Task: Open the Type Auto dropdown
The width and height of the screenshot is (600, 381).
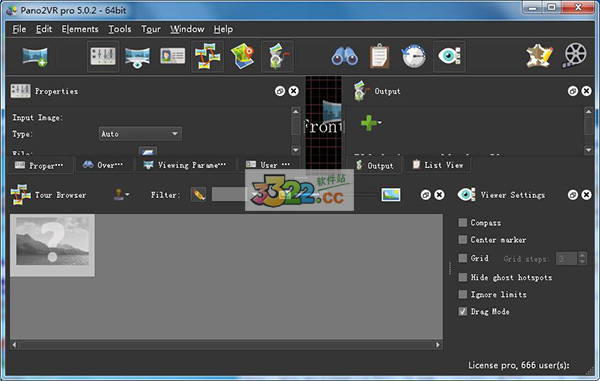Action: [x=140, y=134]
